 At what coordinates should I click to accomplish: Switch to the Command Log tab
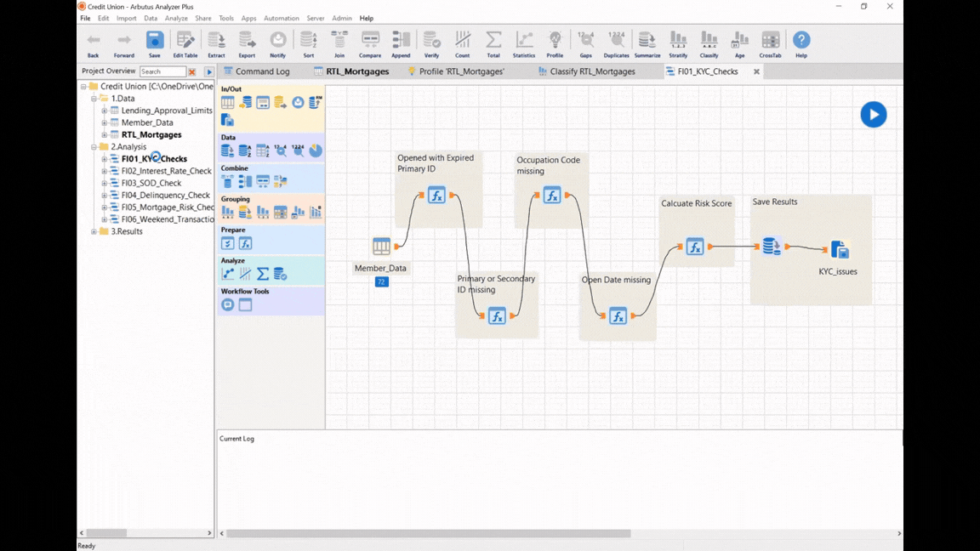[x=261, y=71]
